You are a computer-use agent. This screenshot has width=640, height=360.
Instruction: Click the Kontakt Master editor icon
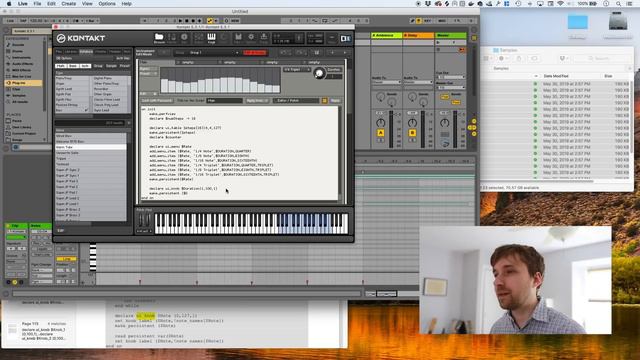click(x=172, y=38)
